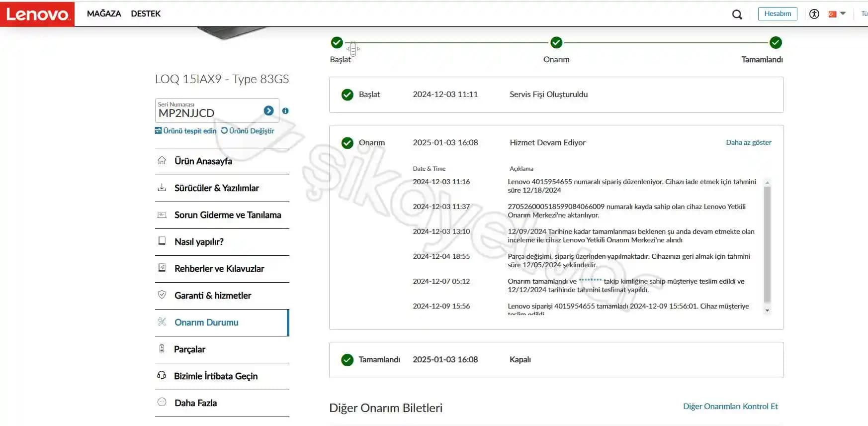Viewport: 868px width, 426px height.
Task: Click Daha az göster to collapse details
Action: 749,142
